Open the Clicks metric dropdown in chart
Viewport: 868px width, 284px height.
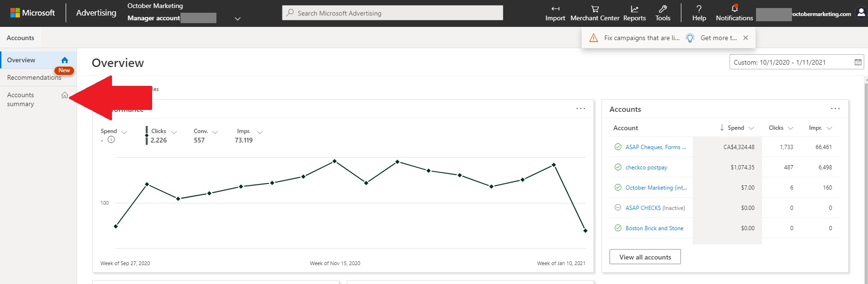(174, 133)
